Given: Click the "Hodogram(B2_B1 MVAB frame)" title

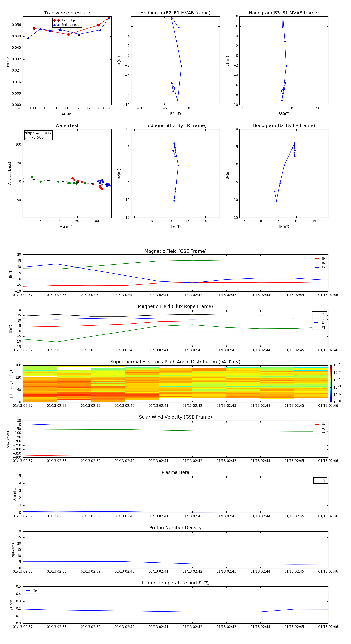Looking at the screenshot, I should coord(175,13).
